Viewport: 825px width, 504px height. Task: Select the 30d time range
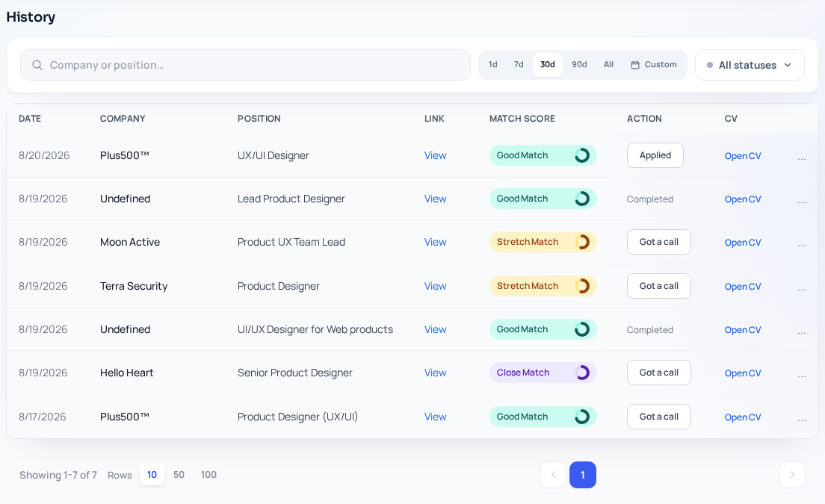tap(548, 65)
